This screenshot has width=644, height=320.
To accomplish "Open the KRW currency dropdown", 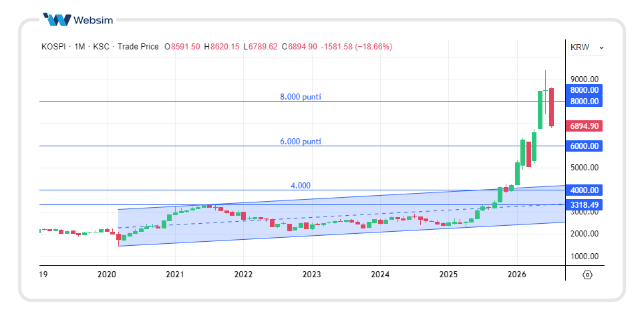I will [x=586, y=47].
